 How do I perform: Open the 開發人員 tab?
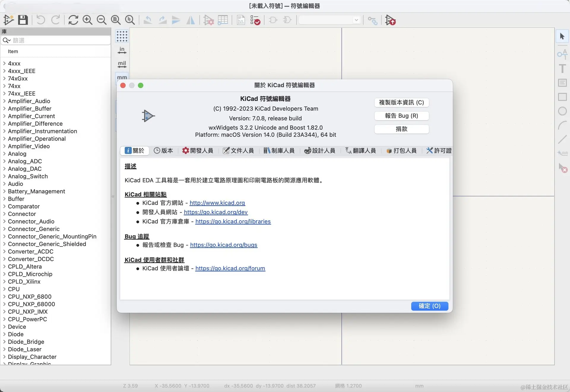point(198,151)
